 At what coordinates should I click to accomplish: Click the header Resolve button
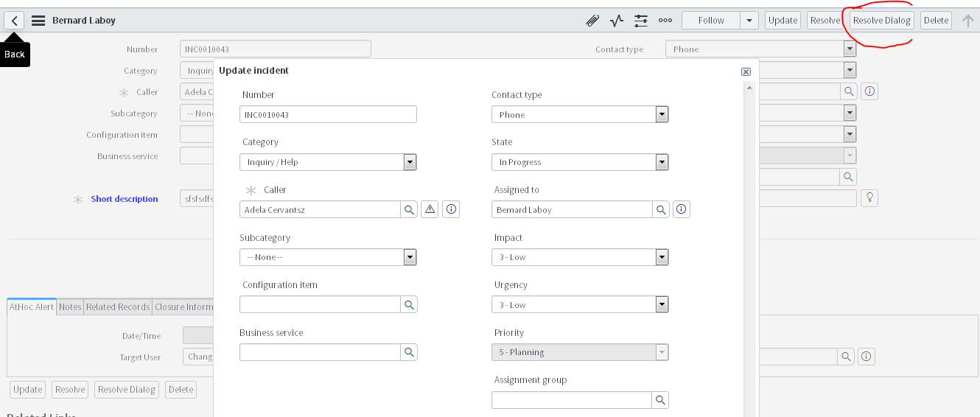click(825, 21)
